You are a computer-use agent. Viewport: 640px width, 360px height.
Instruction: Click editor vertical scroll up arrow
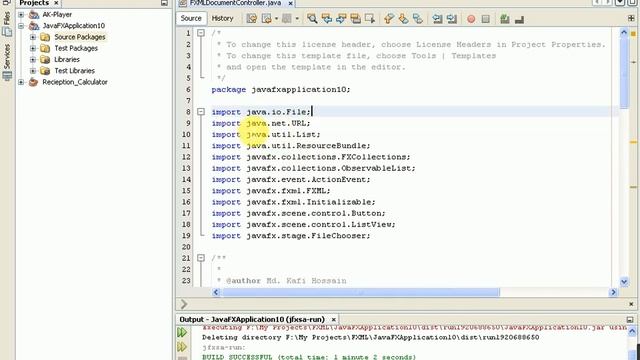coord(624,32)
